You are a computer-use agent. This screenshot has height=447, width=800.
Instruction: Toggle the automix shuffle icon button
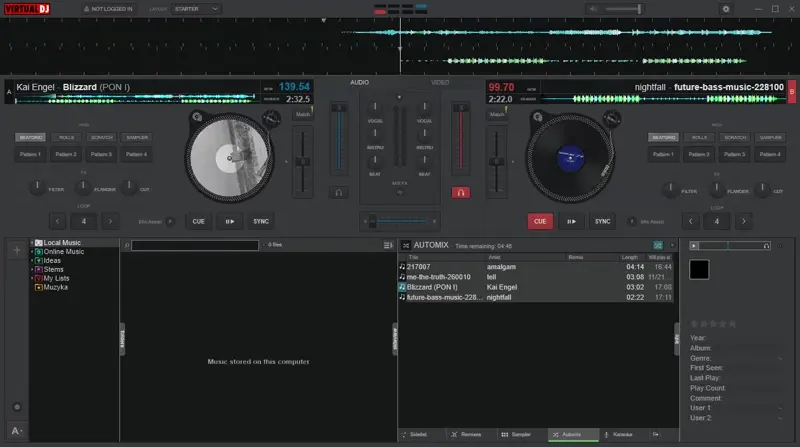coord(658,245)
